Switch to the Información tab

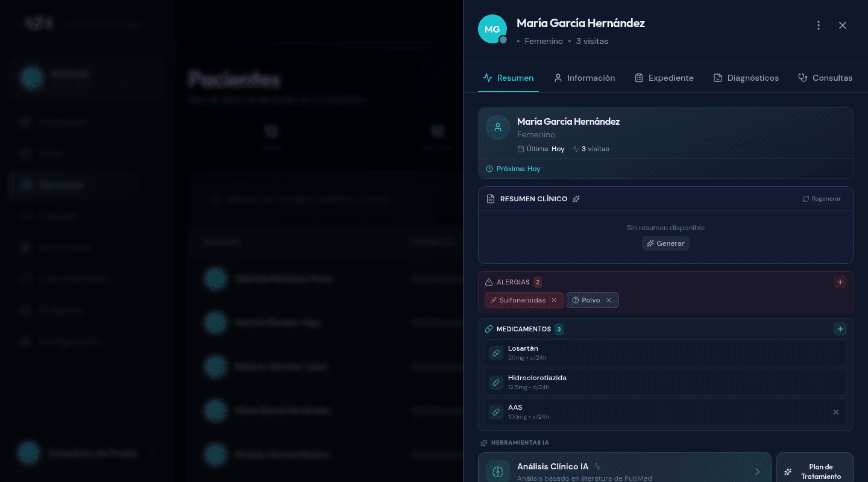pyautogui.click(x=584, y=78)
